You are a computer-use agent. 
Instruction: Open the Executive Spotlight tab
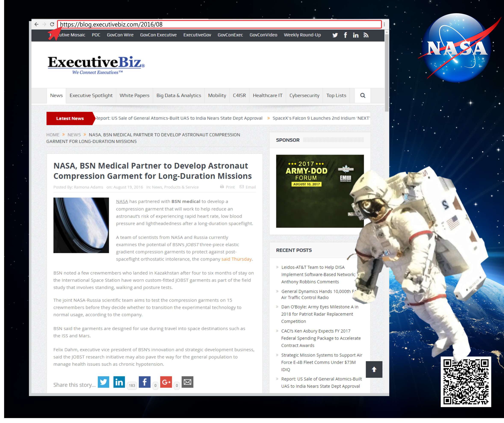point(91,96)
